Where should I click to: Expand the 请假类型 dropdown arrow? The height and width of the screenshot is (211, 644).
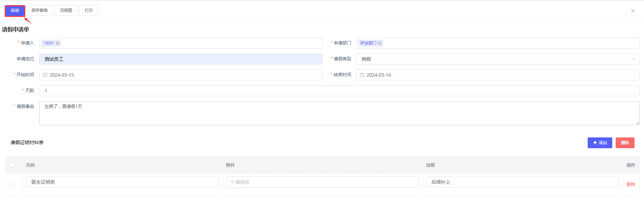point(633,59)
